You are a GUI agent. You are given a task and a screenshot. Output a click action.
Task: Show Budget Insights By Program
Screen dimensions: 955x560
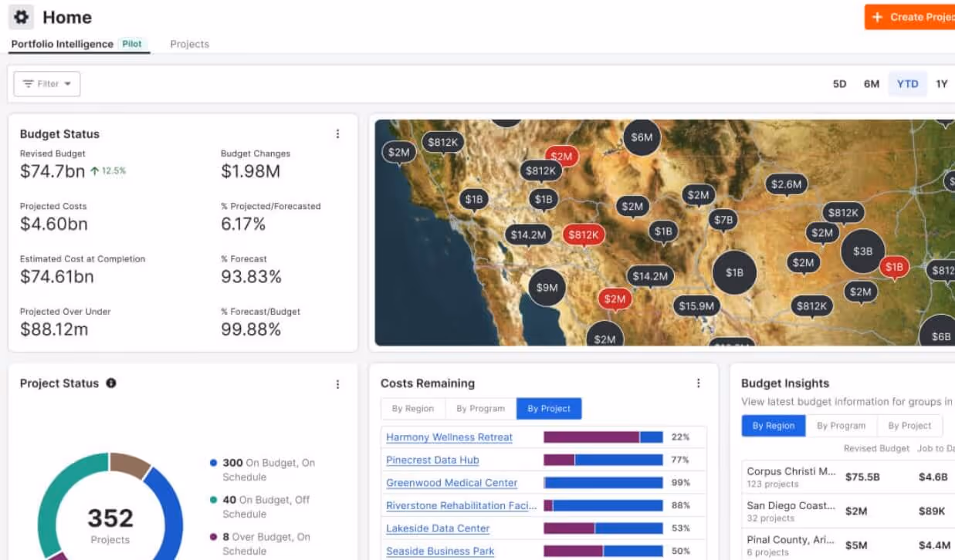coord(841,425)
